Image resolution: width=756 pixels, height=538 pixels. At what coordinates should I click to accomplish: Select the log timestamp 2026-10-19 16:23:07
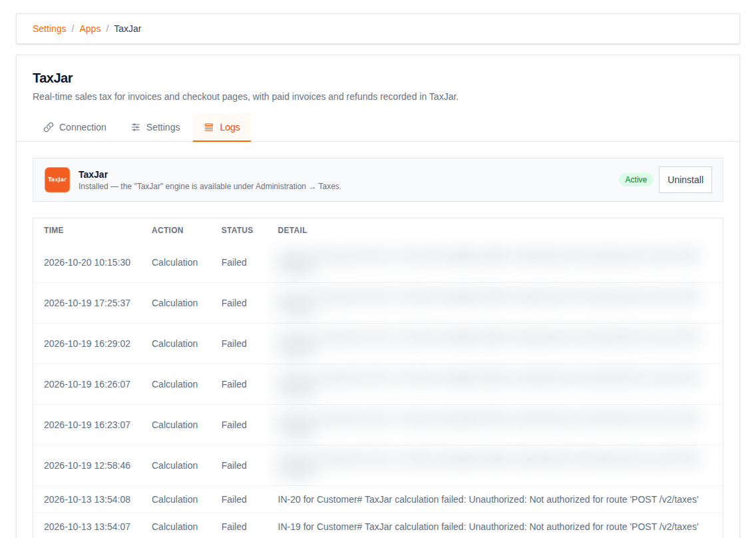pyautogui.click(x=87, y=425)
